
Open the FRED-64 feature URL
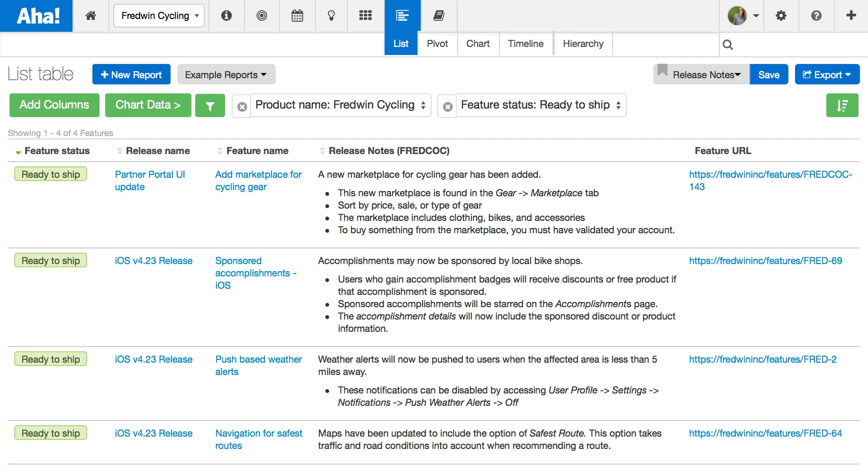click(766, 433)
